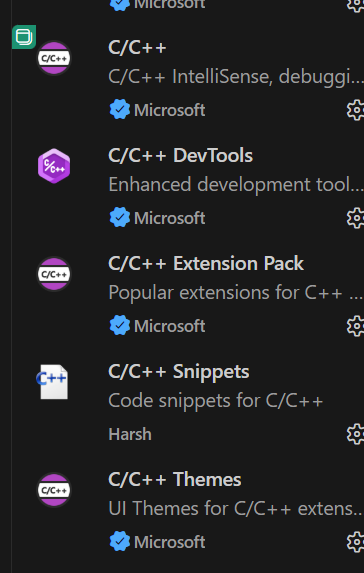Open the manage gear for C/C++ DevTools
This screenshot has height=573, width=364.
click(x=355, y=218)
